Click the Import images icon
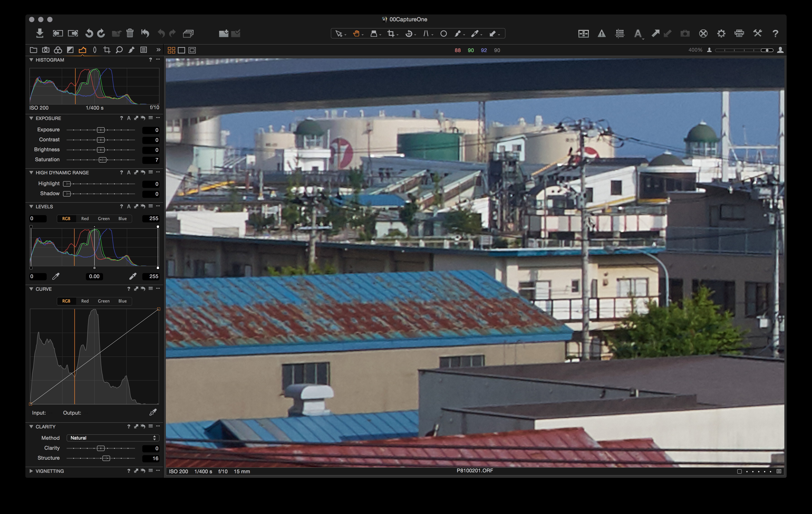Viewport: 812px width, 514px height. click(40, 33)
